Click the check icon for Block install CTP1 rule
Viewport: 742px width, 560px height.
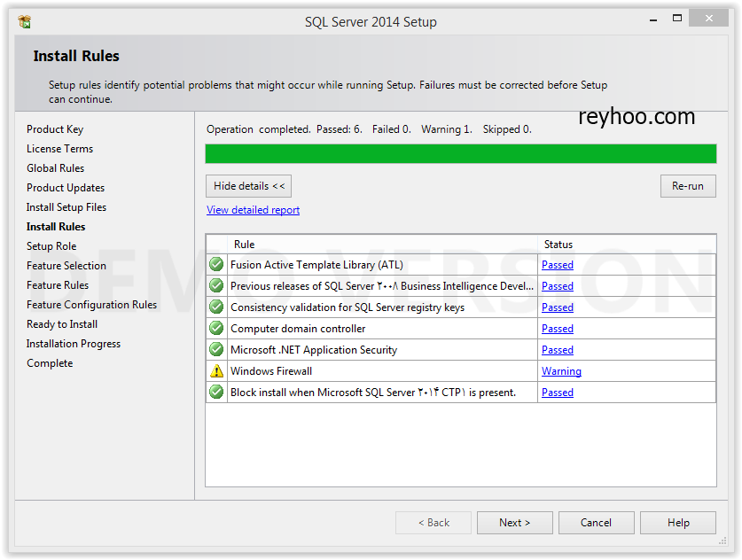(x=216, y=393)
